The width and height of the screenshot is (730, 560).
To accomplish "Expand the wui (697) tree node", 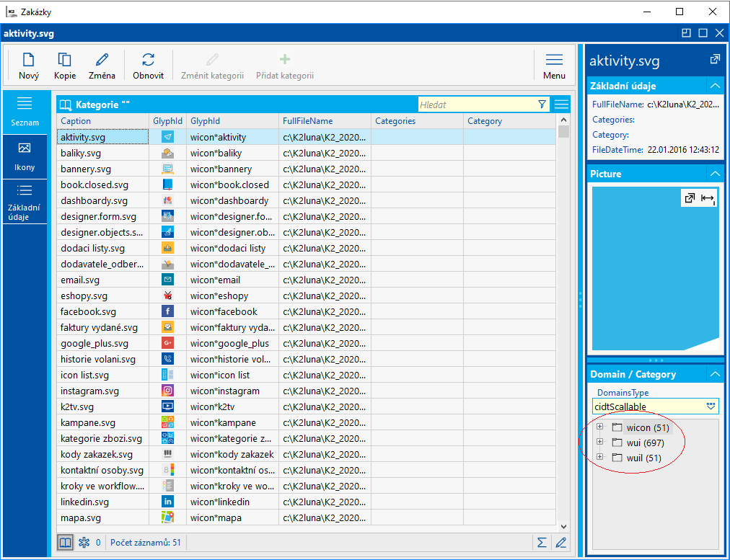I will click(600, 443).
